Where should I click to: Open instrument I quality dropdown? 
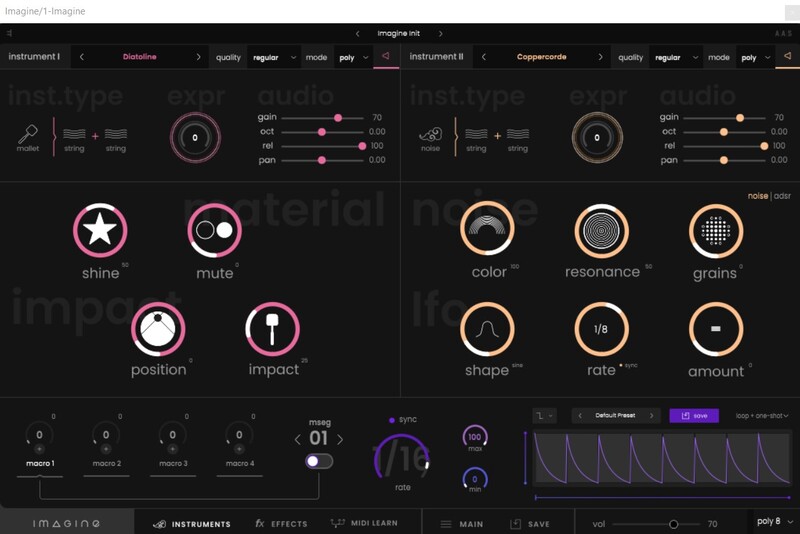274,57
